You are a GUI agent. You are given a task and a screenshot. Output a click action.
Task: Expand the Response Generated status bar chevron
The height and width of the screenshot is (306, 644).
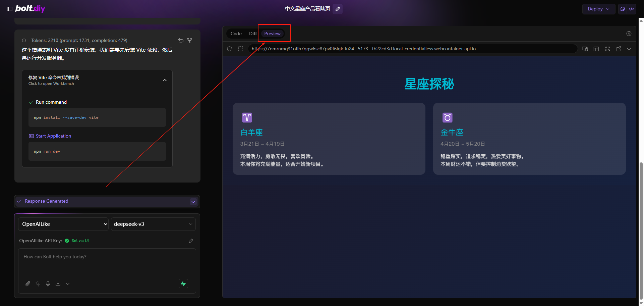[x=193, y=202]
